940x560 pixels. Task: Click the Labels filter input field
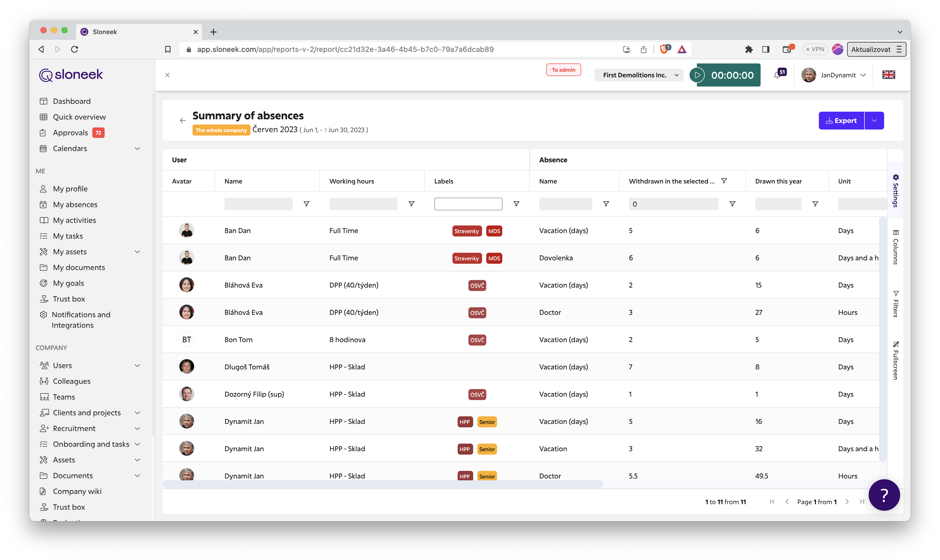tap(468, 204)
